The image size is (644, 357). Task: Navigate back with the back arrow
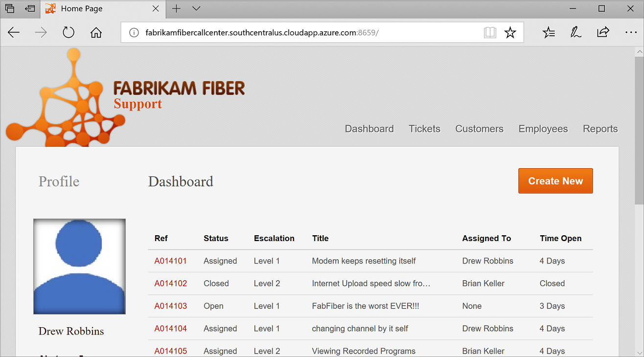click(x=13, y=32)
